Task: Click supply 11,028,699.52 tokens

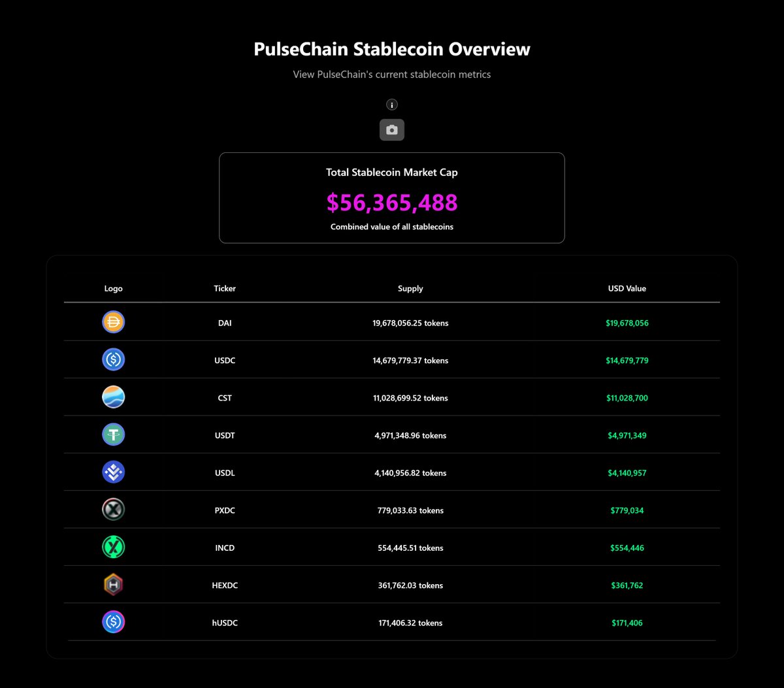Action: point(410,398)
